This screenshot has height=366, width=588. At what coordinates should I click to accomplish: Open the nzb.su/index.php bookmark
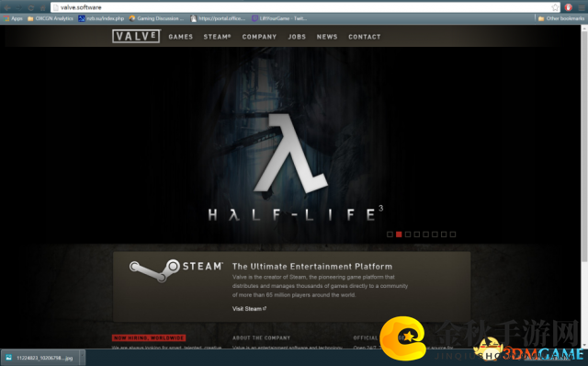click(101, 18)
